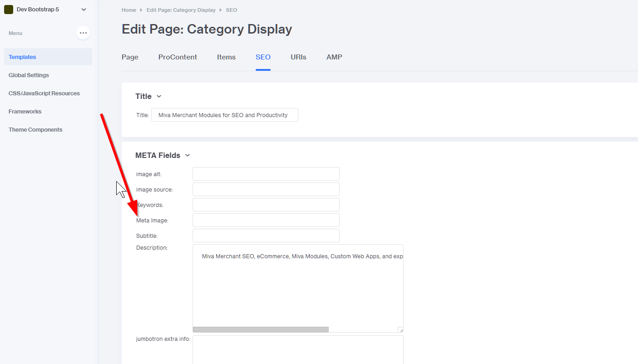Expand the Dev Bootstrap 5 store dropdown
Viewport: 638px width, 364px height.
[x=84, y=10]
